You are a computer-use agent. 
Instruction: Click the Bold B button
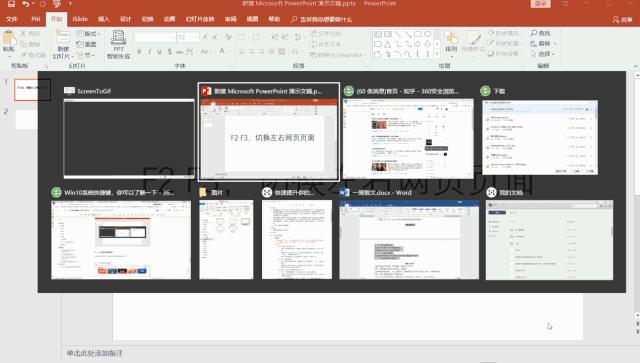[140, 51]
